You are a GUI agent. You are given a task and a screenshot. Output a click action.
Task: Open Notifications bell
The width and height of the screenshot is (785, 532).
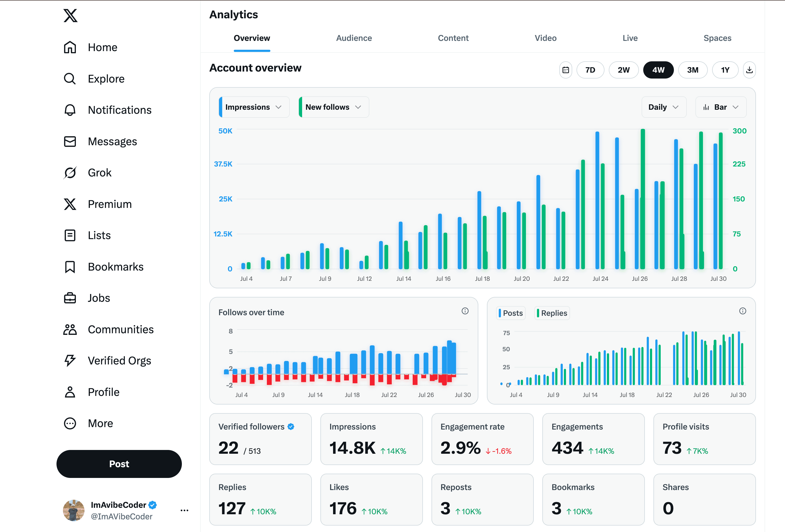pyautogui.click(x=70, y=110)
